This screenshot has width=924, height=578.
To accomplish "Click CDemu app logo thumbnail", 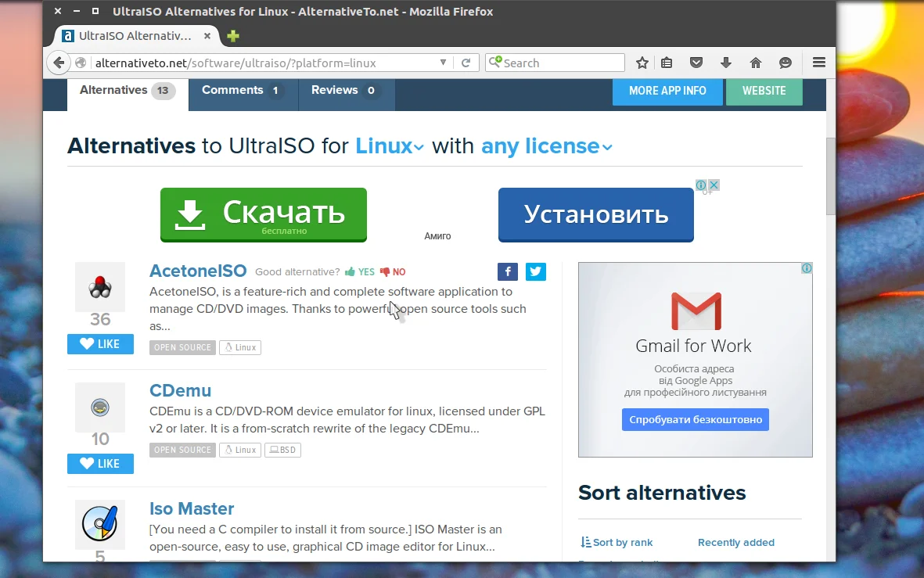I will pyautogui.click(x=100, y=407).
